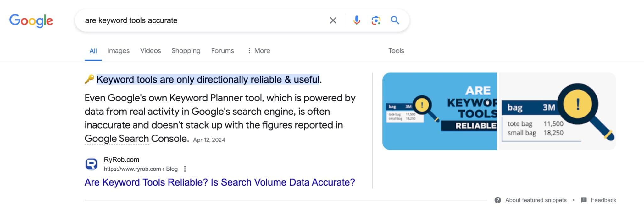Switch to the Images tab

[x=118, y=51]
